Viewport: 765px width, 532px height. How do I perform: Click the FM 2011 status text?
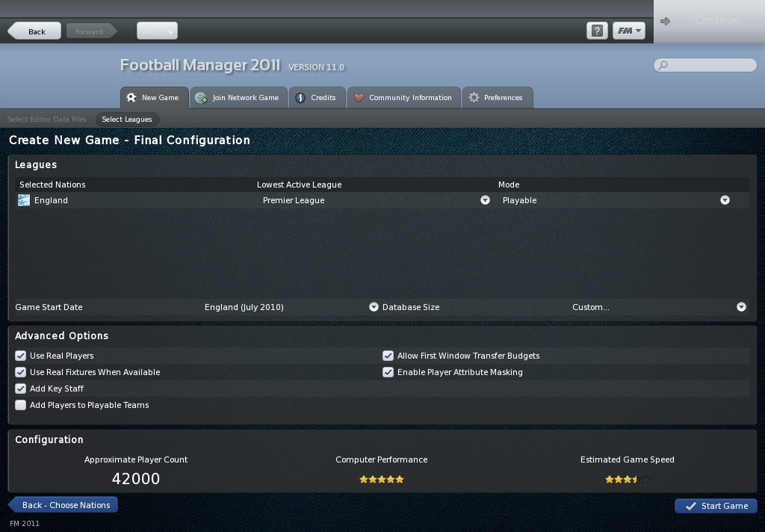(x=25, y=523)
